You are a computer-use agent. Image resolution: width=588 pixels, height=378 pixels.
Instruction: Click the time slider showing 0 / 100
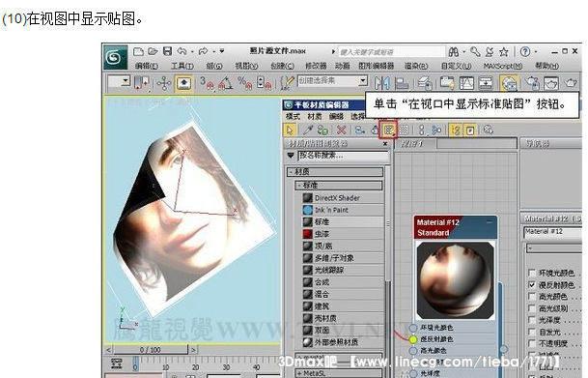(150, 349)
